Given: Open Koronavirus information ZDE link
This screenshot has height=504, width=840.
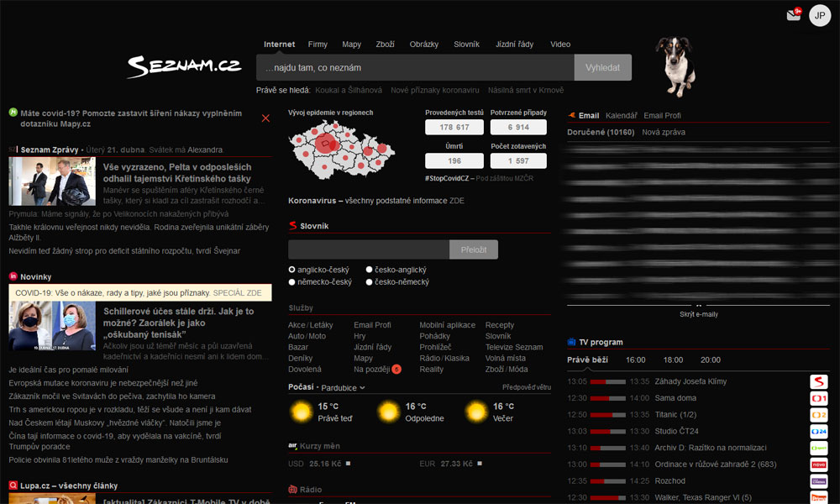Looking at the screenshot, I should point(457,200).
